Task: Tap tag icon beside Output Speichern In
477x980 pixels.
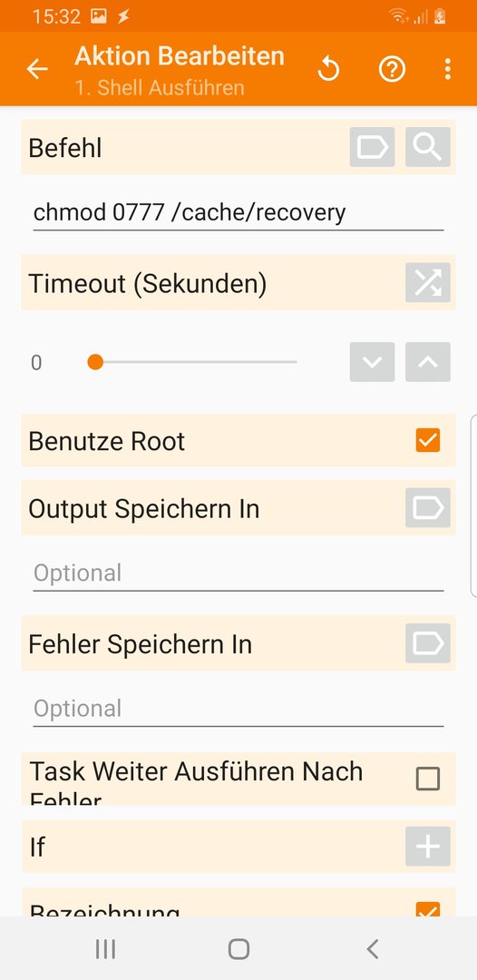Action: 428,507
